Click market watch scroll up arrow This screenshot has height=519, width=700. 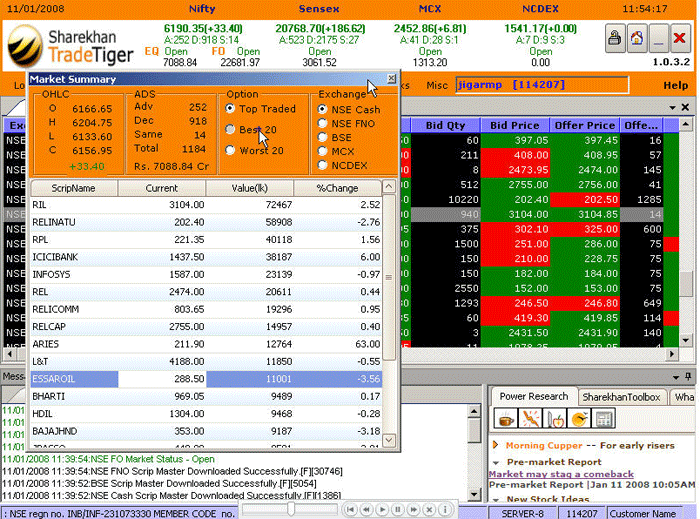point(686,125)
